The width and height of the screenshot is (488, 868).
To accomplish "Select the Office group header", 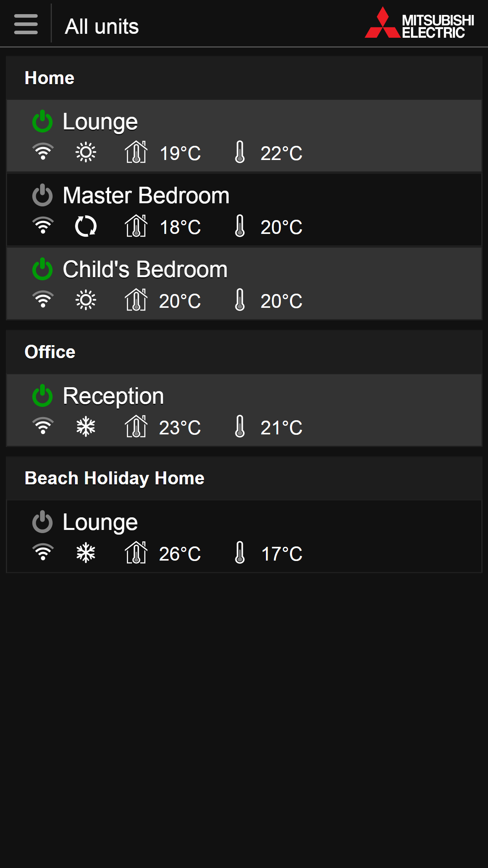I will (50, 352).
